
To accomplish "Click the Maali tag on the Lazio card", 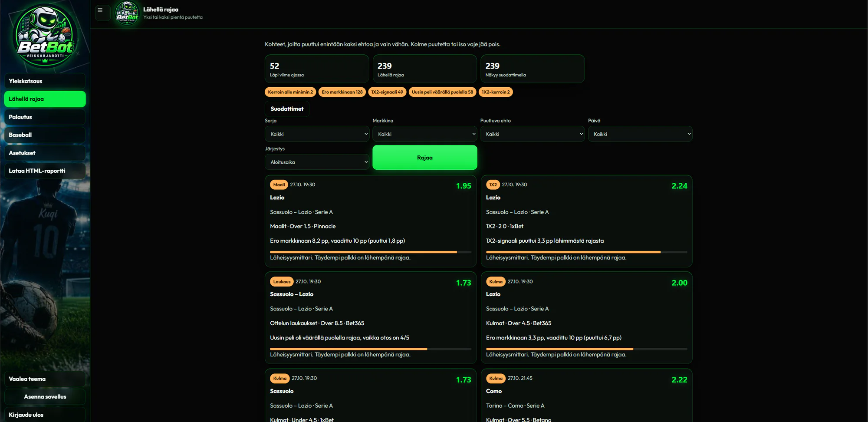I will [x=279, y=185].
